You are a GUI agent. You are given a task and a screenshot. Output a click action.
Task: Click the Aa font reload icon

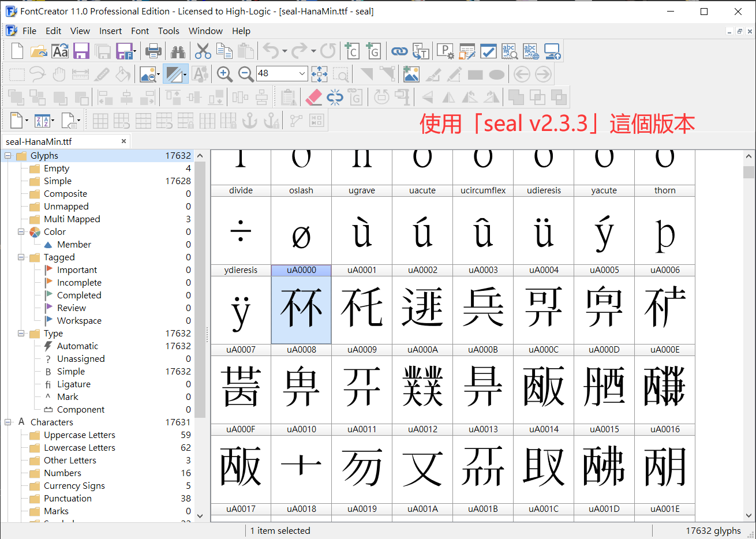[x=60, y=51]
